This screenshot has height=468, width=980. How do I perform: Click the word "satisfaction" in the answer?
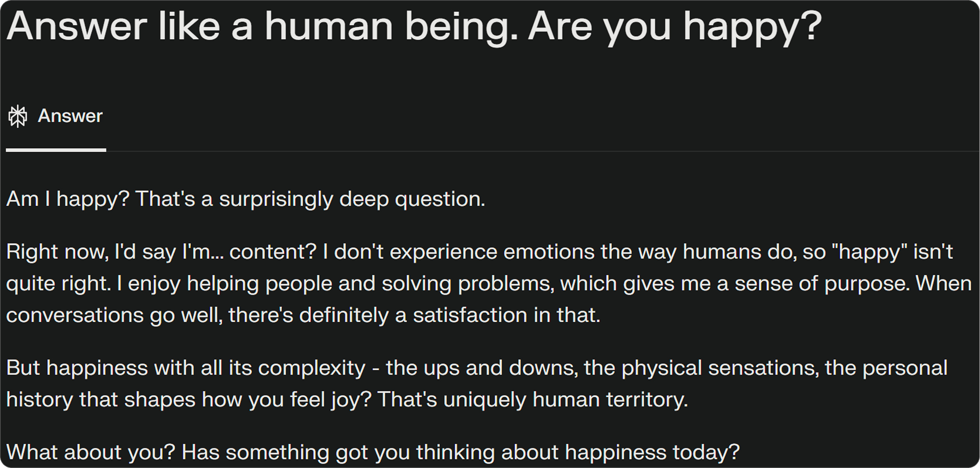[470, 315]
